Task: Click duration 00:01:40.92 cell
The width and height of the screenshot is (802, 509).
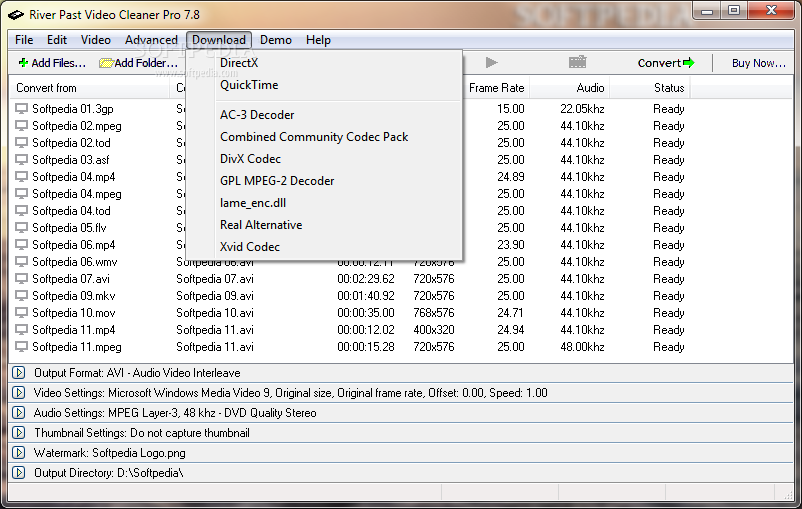Action: [366, 296]
